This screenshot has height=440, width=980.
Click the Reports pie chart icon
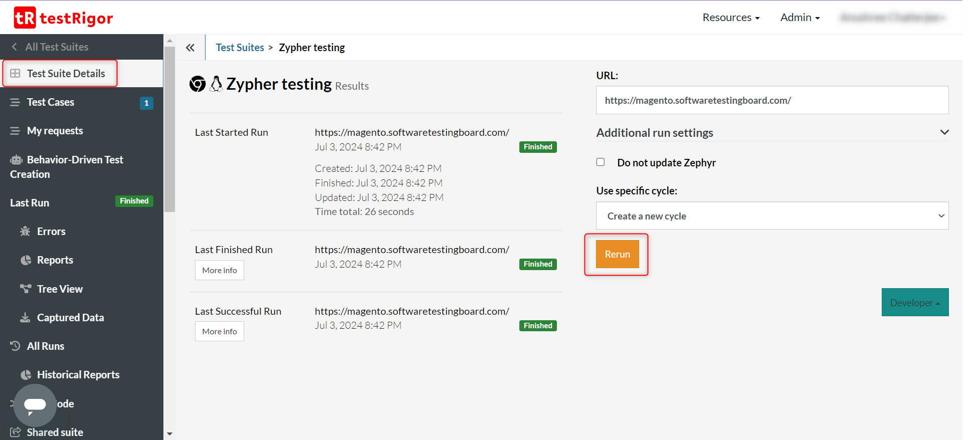(x=26, y=260)
